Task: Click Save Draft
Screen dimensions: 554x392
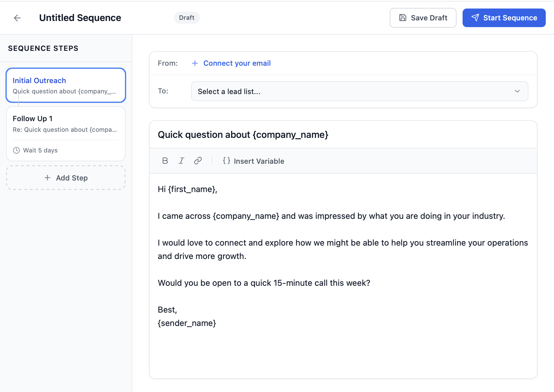Action: [x=423, y=18]
